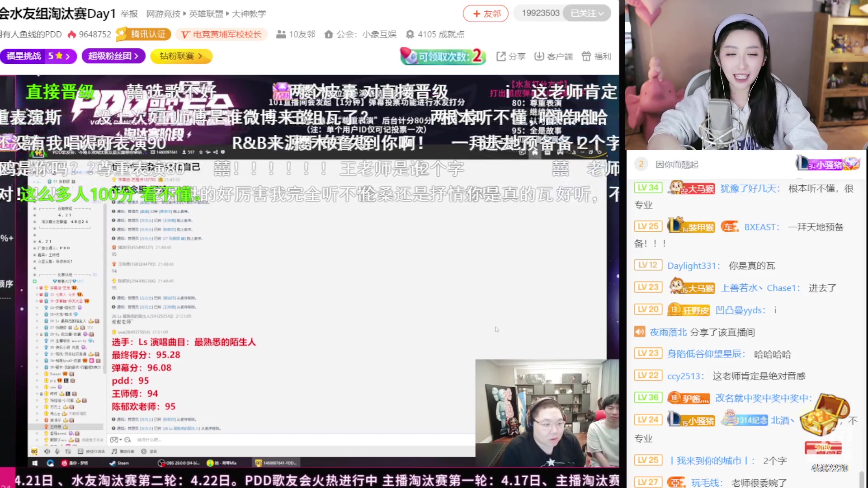Click username 犹豫了好几天 in chat
This screenshot has height=488, width=868.
pyautogui.click(x=750, y=188)
